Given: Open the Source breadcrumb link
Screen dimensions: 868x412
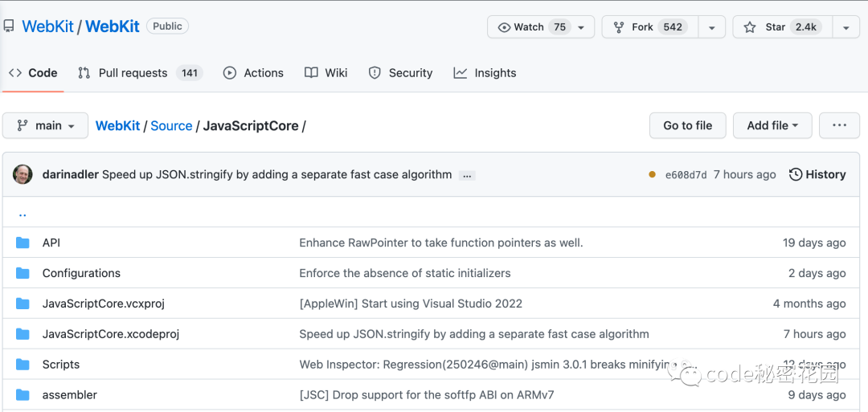Looking at the screenshot, I should pos(171,126).
